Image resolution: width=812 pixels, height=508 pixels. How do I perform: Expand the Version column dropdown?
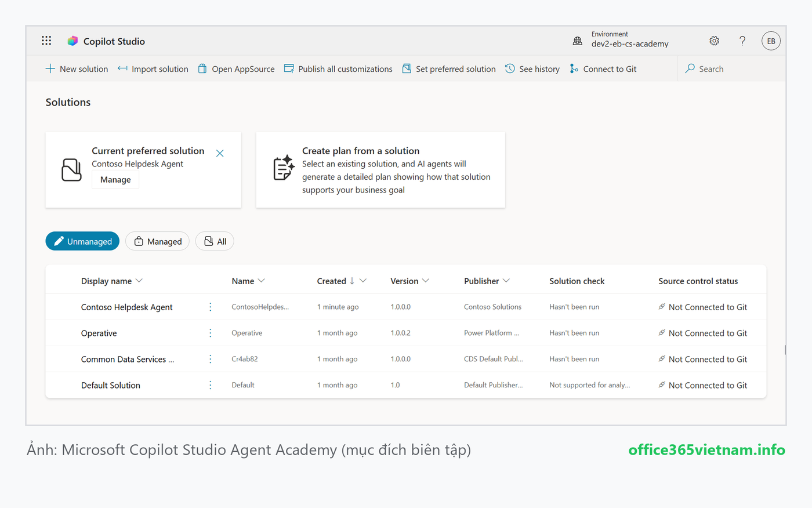click(426, 281)
